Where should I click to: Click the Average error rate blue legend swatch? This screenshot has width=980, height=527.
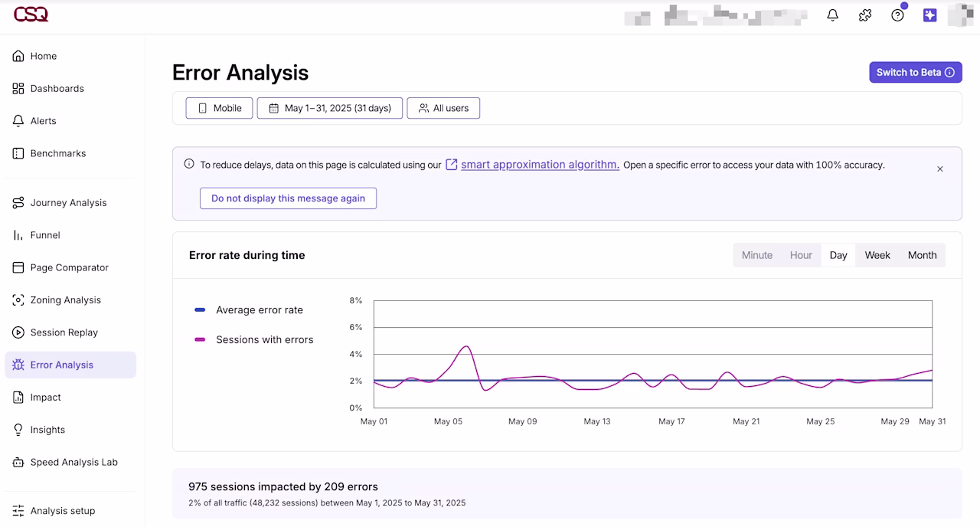click(200, 310)
